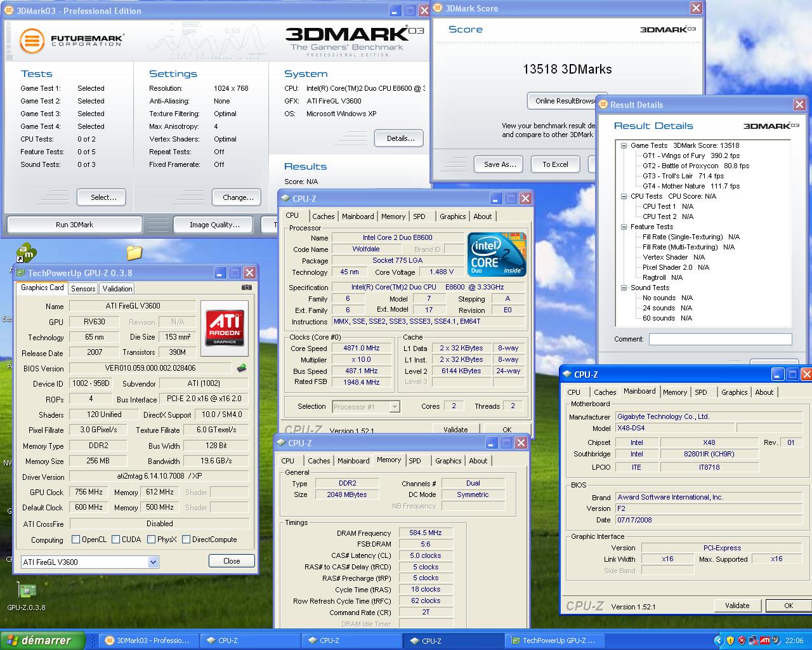The image size is (812, 650).
Task: Collapse the Sound Tests tree node
Action: [624, 288]
